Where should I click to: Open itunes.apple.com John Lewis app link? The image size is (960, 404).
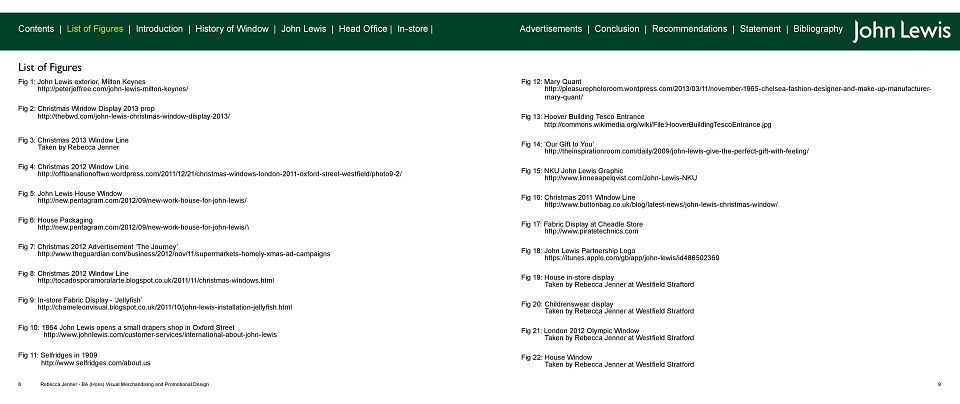(632, 258)
